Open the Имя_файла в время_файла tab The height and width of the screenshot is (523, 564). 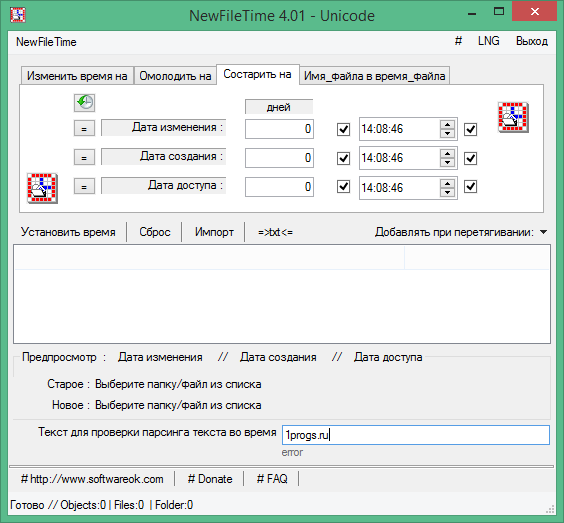[x=374, y=76]
